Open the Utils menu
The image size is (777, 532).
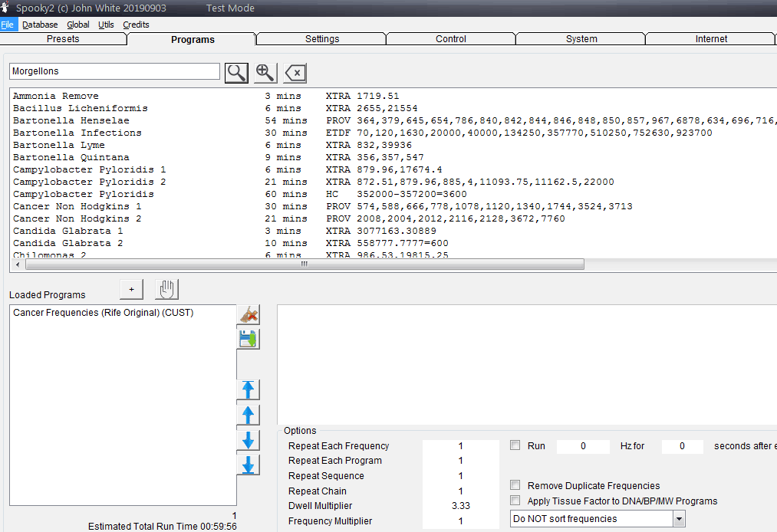[x=106, y=25]
